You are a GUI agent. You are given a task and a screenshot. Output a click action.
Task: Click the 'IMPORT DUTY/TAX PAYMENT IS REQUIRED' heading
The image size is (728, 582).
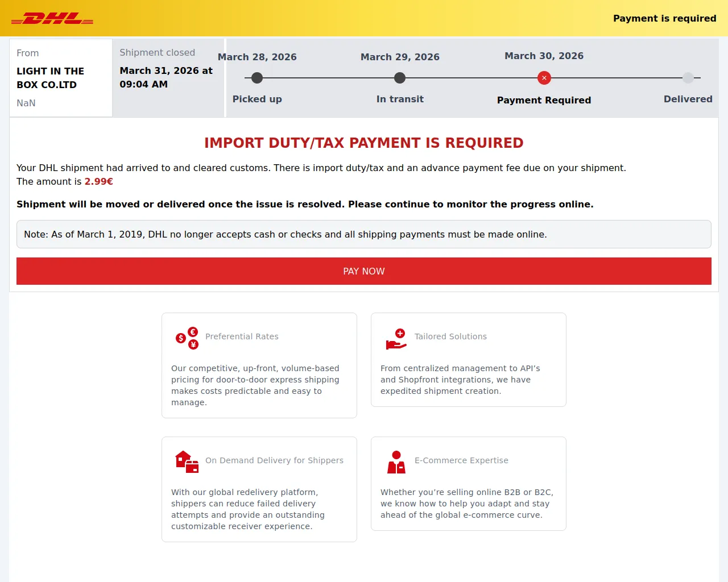[x=364, y=143]
